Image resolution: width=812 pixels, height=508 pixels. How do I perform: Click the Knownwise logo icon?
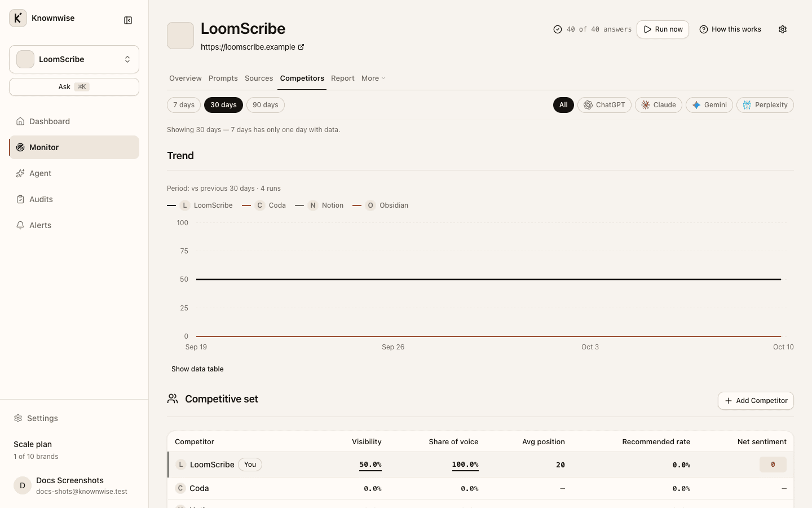click(18, 18)
